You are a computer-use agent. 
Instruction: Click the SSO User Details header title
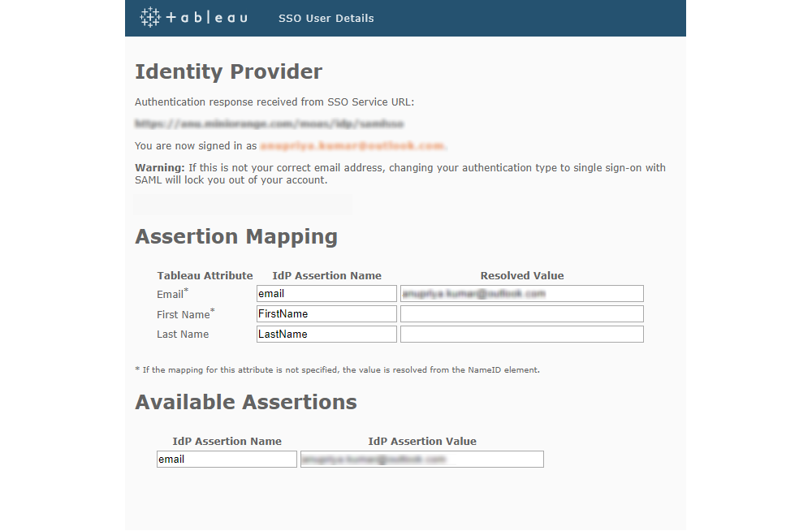click(x=326, y=18)
